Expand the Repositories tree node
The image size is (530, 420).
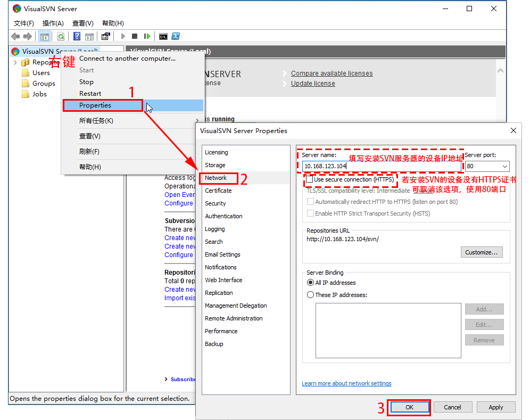[x=15, y=63]
